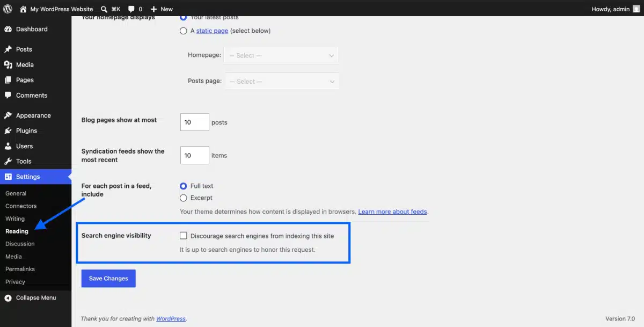Screen dimensions: 644x327
Task: Click the Collapse Menu arrow icon
Action: point(8,298)
